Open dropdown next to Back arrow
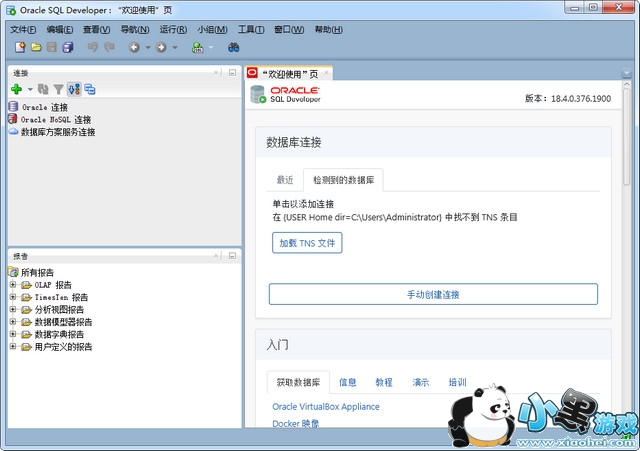The image size is (640, 451). coord(148,48)
